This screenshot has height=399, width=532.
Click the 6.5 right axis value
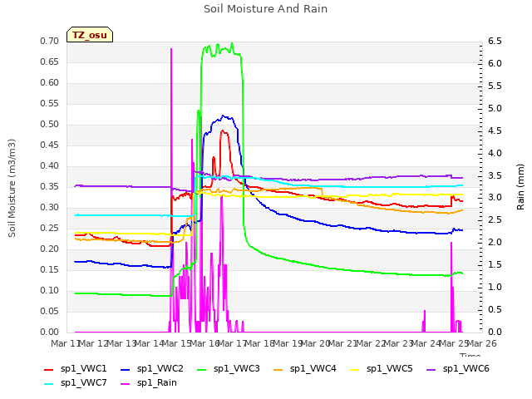click(x=495, y=41)
